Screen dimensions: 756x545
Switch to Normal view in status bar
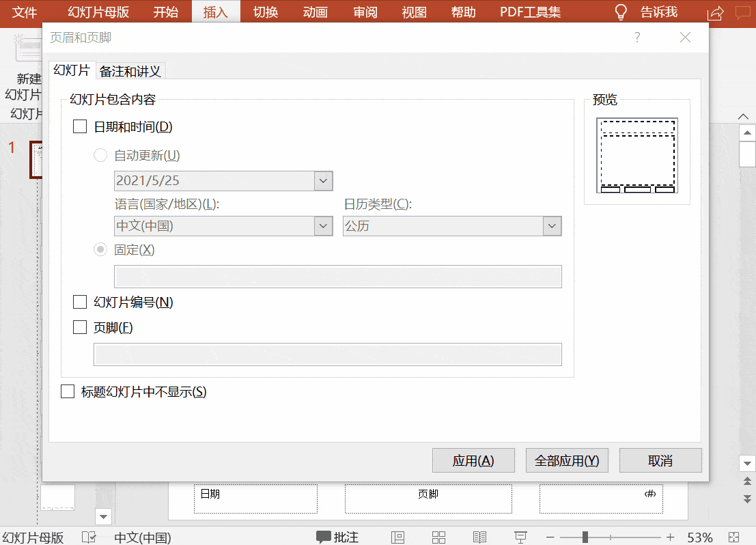click(x=397, y=537)
